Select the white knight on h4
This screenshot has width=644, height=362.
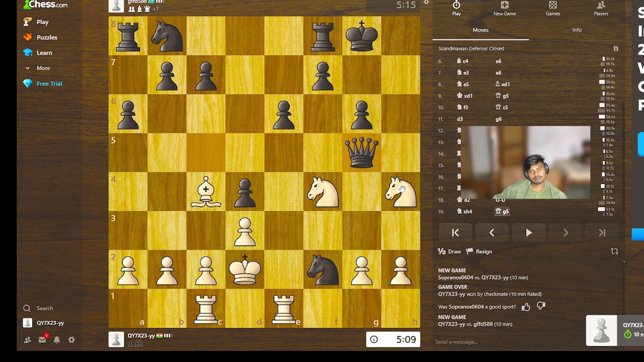401,192
